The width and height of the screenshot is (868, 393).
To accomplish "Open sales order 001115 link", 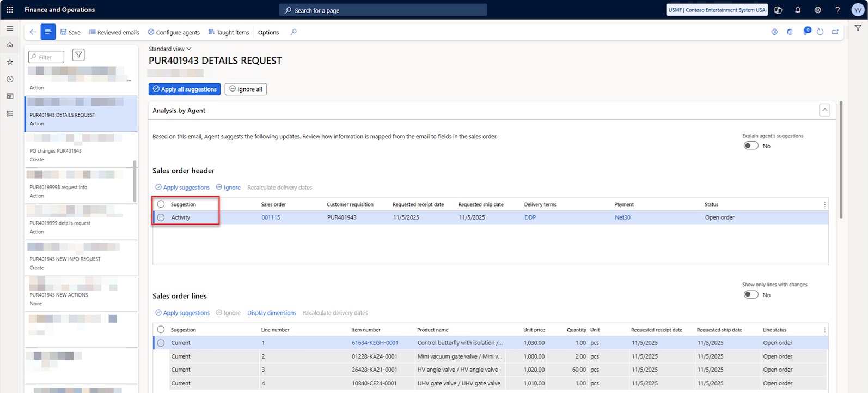I will (x=271, y=217).
